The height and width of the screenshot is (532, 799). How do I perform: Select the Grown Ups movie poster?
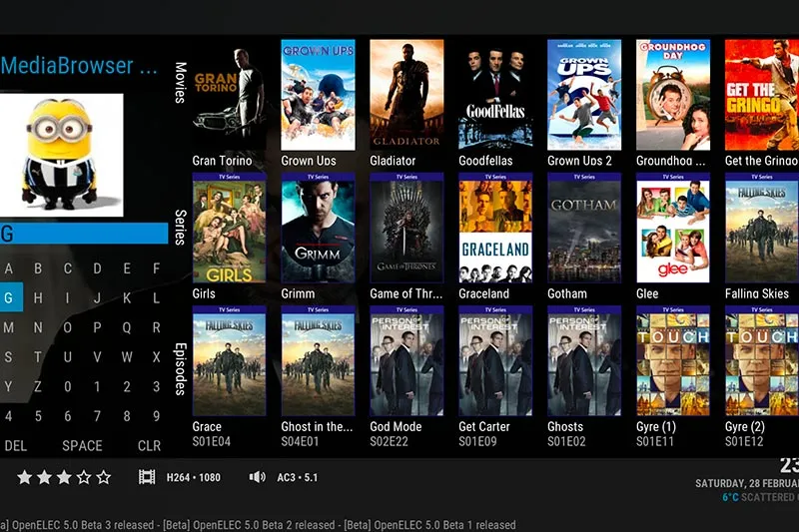point(318,95)
